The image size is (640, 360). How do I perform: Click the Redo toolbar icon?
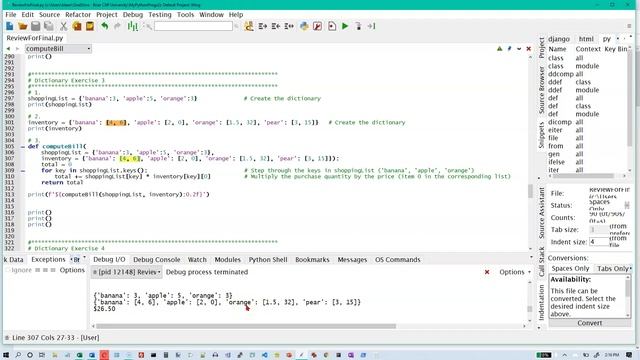[x=118, y=26]
